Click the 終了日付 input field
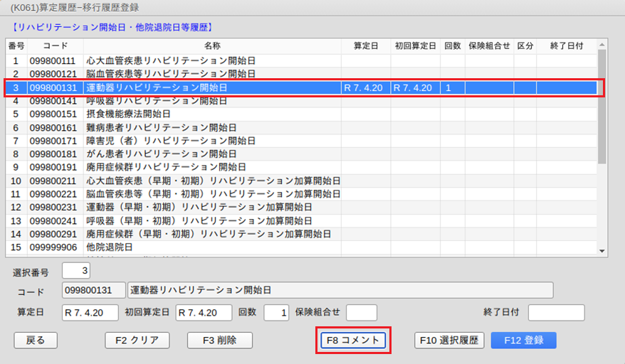This screenshot has height=364, width=625. pyautogui.click(x=556, y=313)
